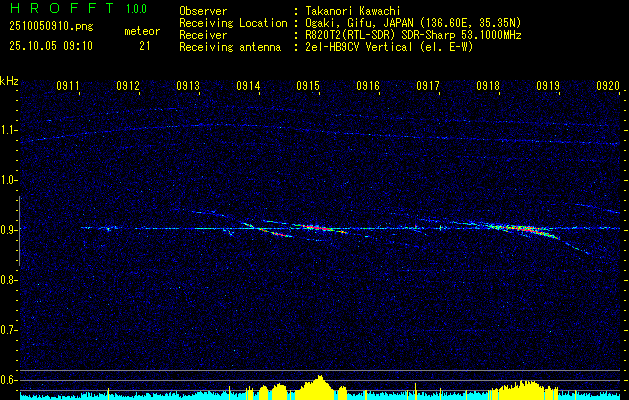The width and height of the screenshot is (629, 400).
Task: Click the 0.7 frequency axis label
Action: [7, 330]
